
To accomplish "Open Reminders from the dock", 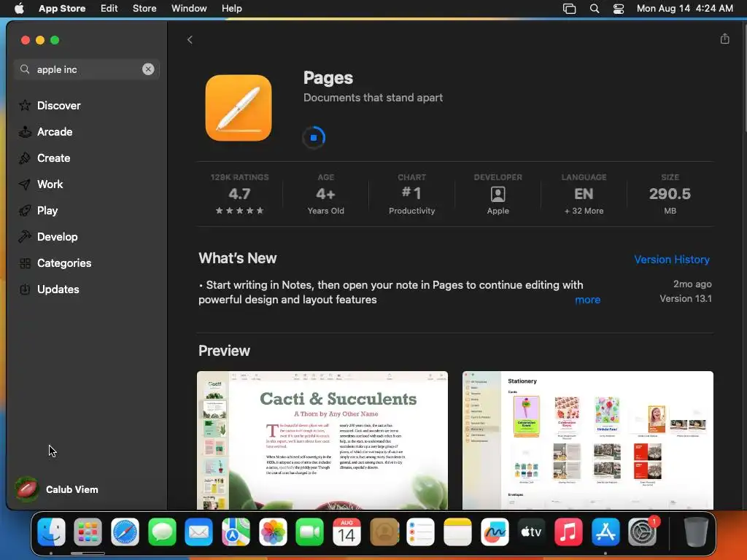I will 421,532.
